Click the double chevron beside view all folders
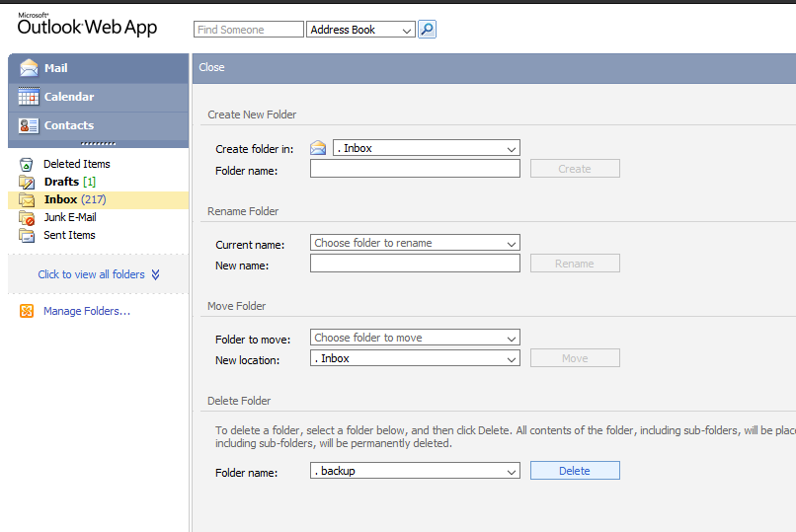This screenshot has height=532, width=796. (155, 274)
